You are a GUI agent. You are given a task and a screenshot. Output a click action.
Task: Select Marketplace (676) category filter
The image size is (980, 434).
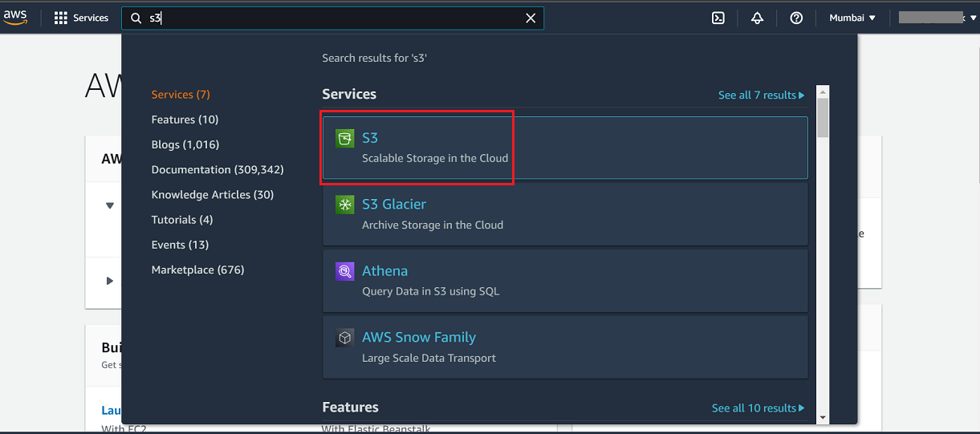coord(197,270)
